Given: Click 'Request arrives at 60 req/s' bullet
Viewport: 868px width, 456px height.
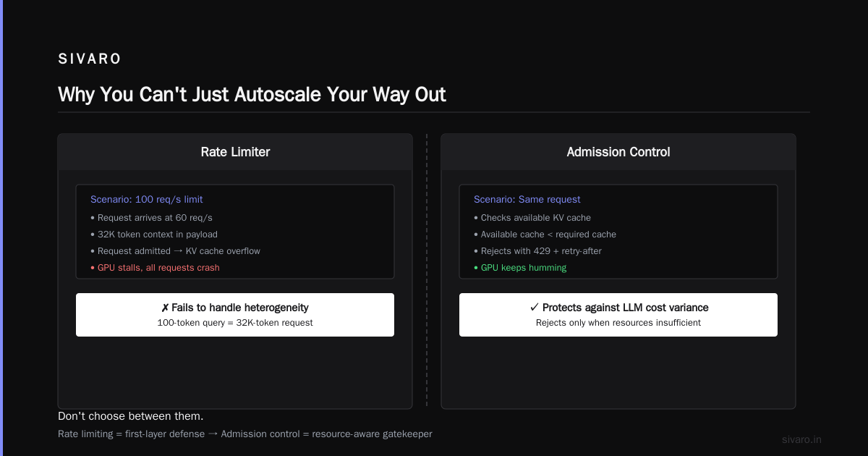Looking at the screenshot, I should coord(151,218).
